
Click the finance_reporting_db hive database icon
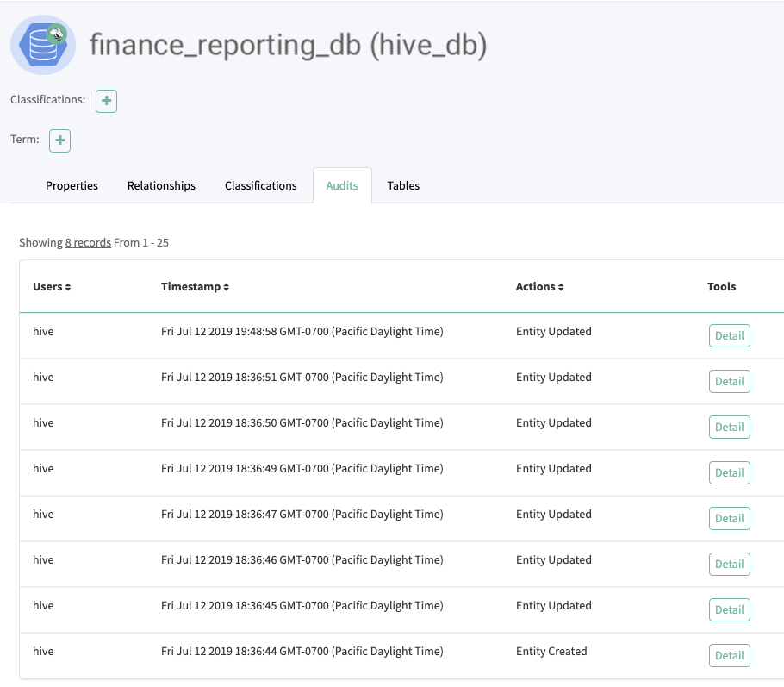point(43,45)
